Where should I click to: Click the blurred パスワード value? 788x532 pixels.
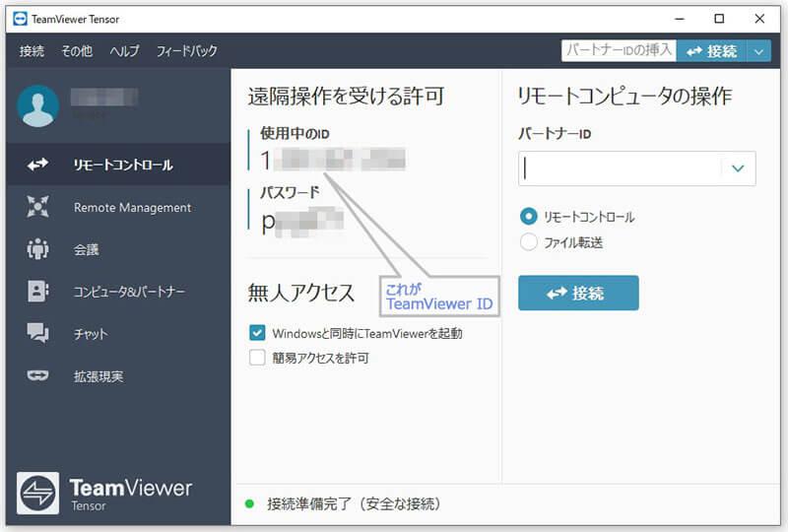(302, 221)
